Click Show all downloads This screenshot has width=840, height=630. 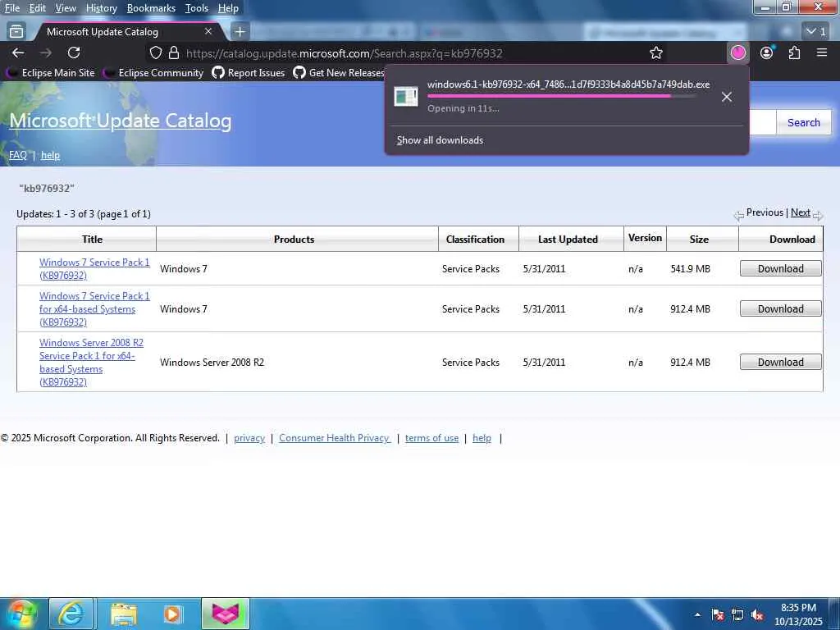click(x=440, y=139)
